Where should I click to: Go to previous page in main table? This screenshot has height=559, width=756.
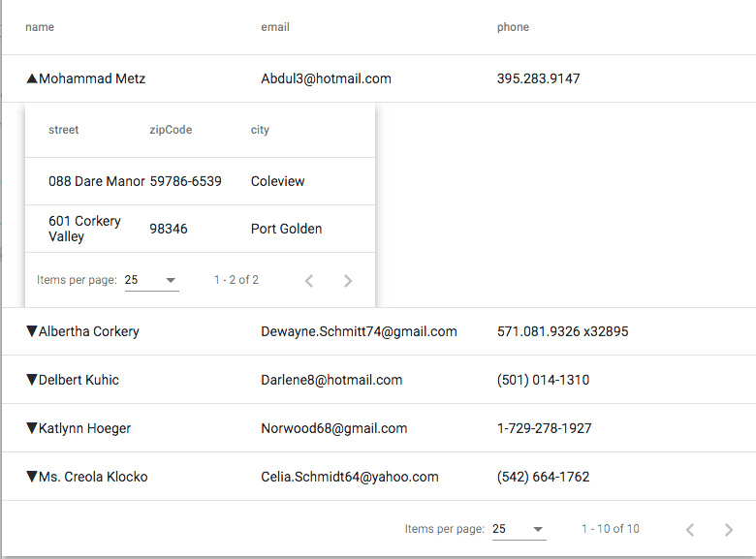[x=690, y=530]
